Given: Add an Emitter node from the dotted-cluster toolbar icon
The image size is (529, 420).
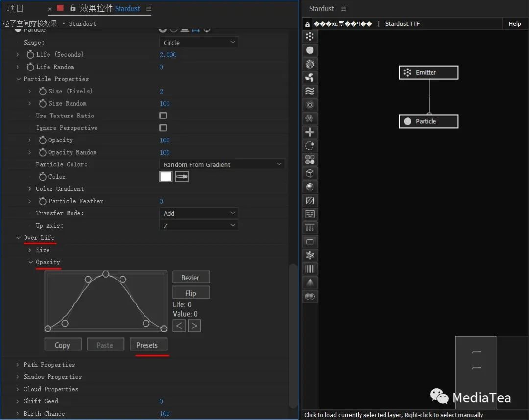Looking at the screenshot, I should pos(310,36).
